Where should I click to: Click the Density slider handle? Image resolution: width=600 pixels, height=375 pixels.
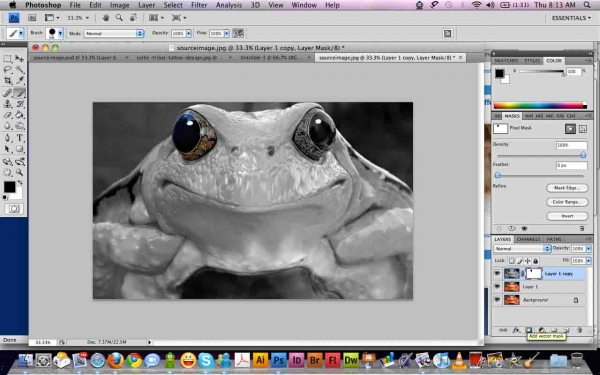[x=583, y=155]
